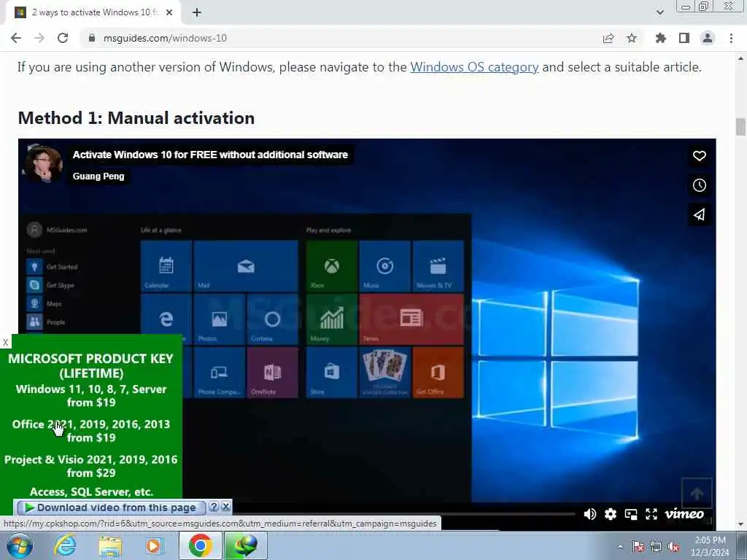747x560 pixels.
Task: Click the Guang Peng author name
Action: (x=98, y=176)
